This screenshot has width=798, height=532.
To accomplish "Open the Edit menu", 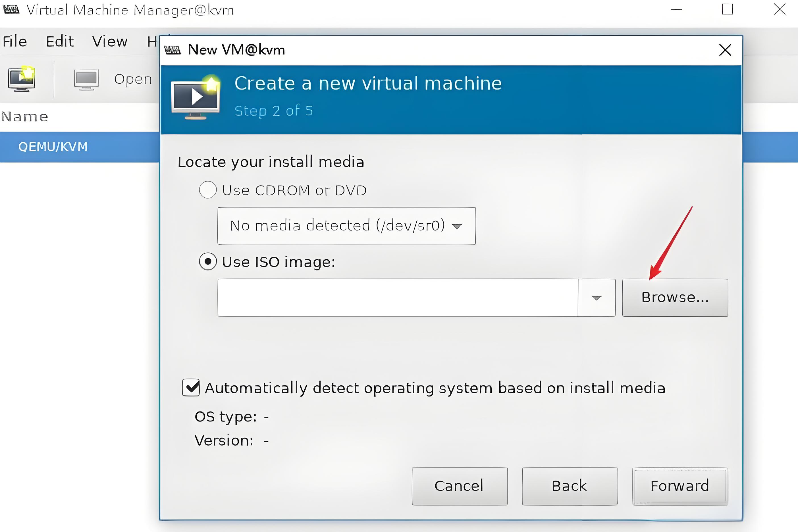I will pyautogui.click(x=60, y=41).
